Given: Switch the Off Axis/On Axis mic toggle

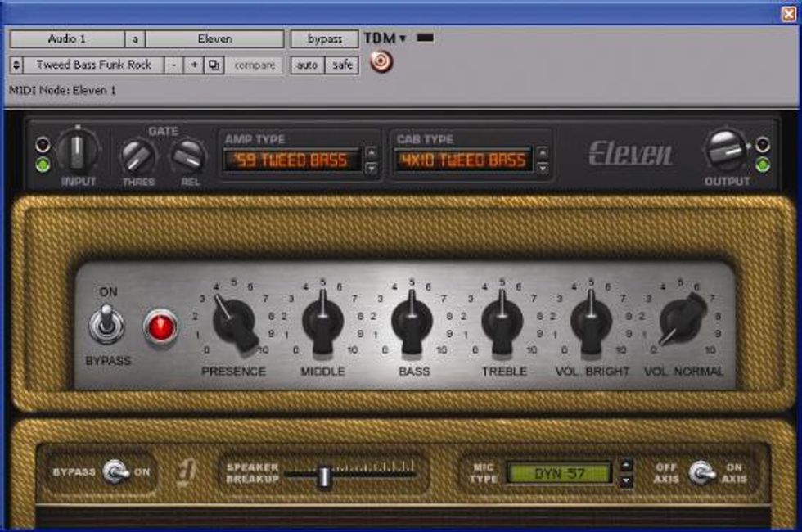Looking at the screenshot, I should (x=701, y=472).
